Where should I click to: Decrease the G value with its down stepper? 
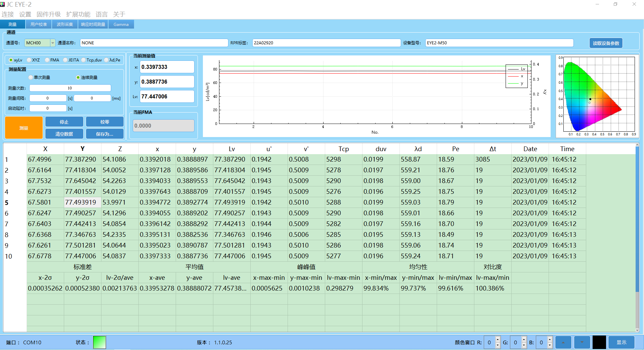coord(524,345)
